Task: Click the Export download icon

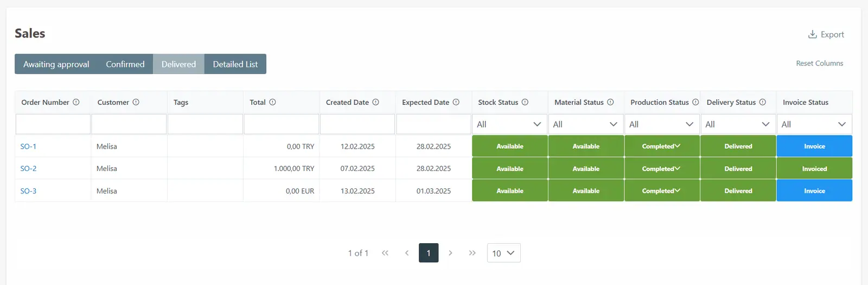Action: [x=812, y=34]
